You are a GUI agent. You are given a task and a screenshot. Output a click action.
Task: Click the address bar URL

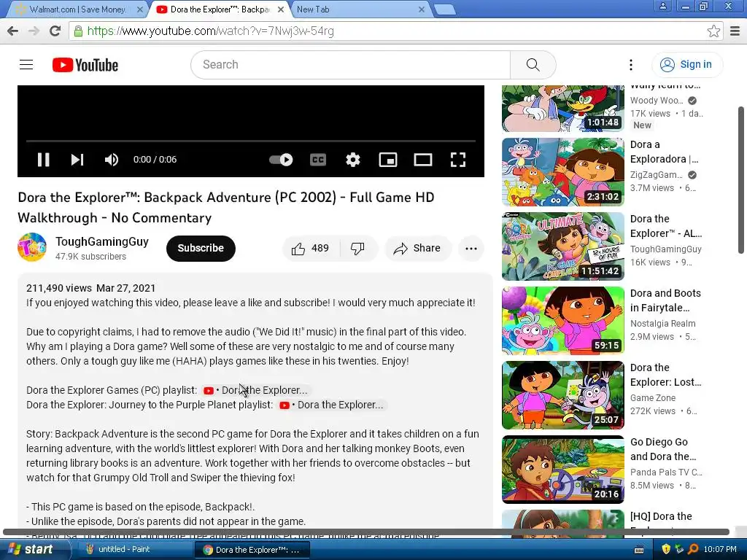tap(211, 31)
